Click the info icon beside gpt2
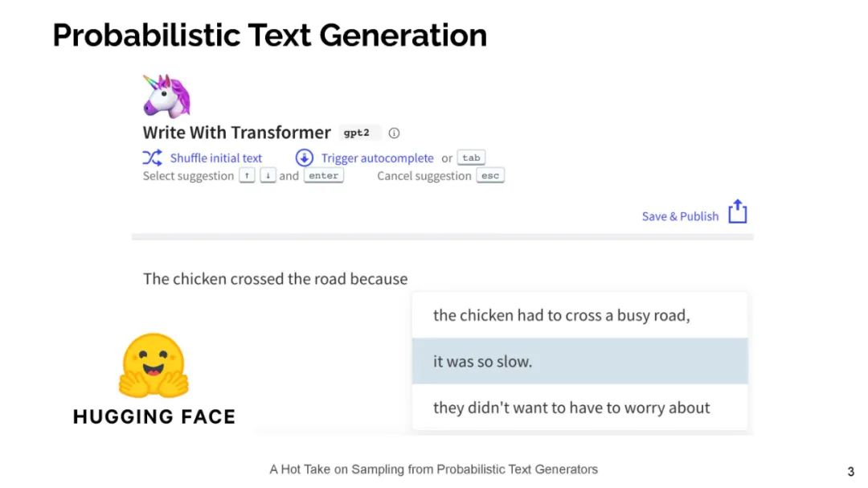Image resolution: width=868 pixels, height=488 pixels. pos(394,133)
